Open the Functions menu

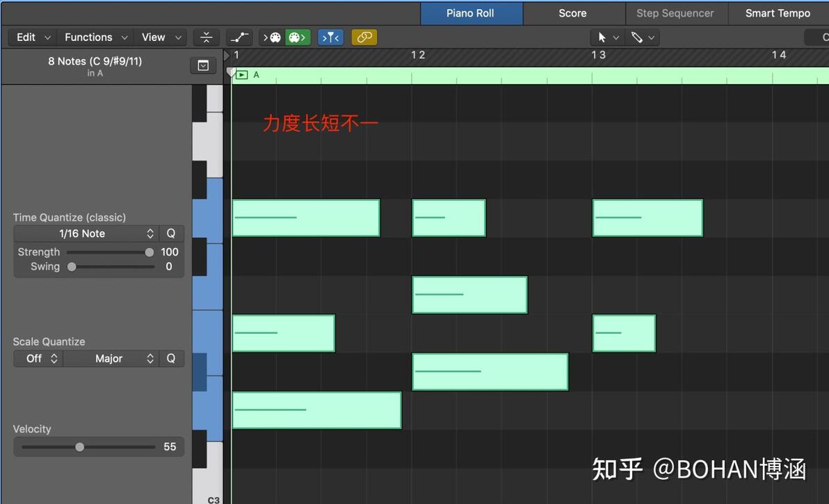[95, 38]
